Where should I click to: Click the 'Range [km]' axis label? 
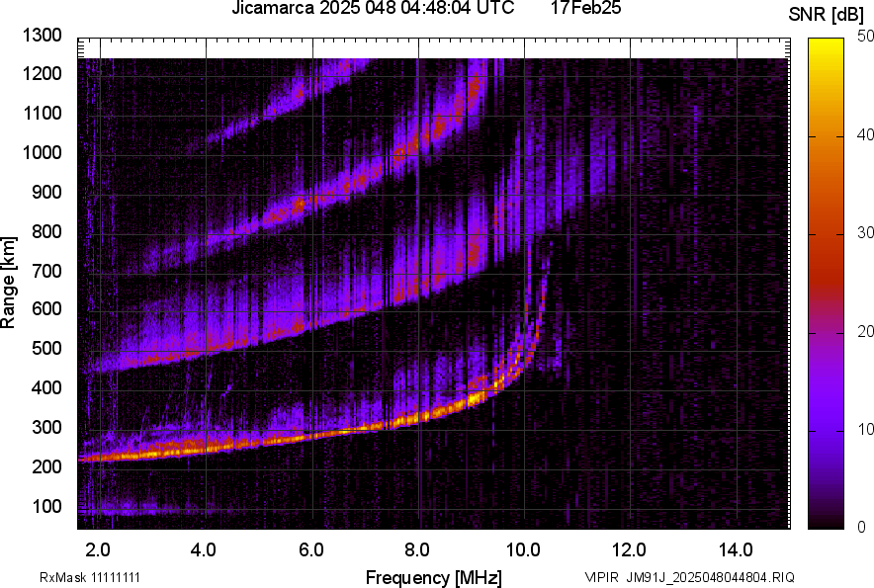coord(8,283)
